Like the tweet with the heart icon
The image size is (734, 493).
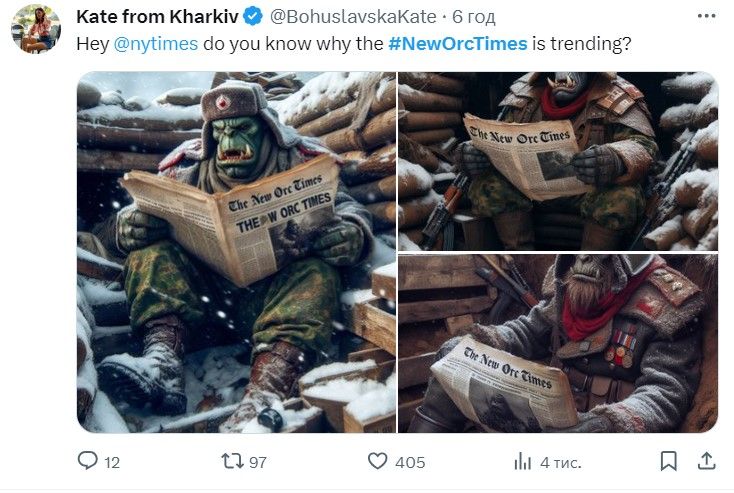[377, 461]
